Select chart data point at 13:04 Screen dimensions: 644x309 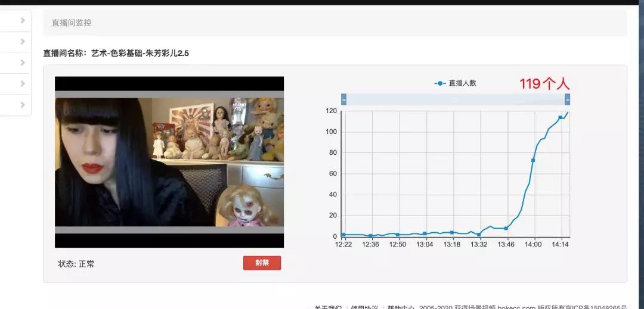[x=425, y=234]
